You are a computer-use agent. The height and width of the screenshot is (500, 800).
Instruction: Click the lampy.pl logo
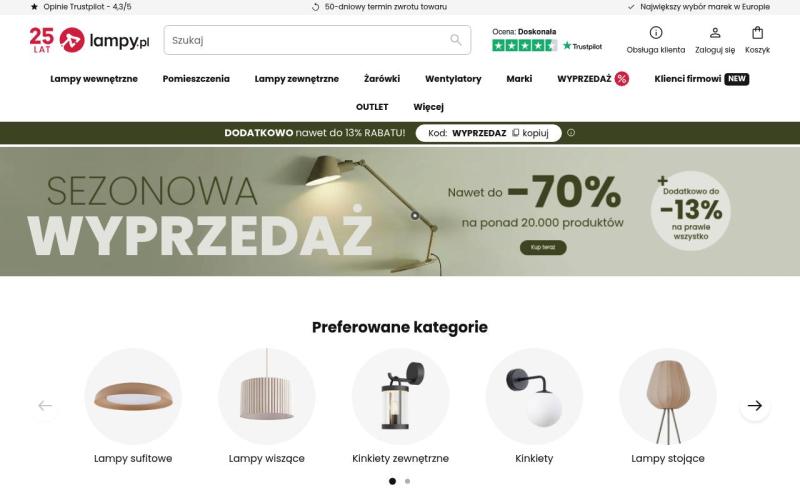tap(89, 40)
